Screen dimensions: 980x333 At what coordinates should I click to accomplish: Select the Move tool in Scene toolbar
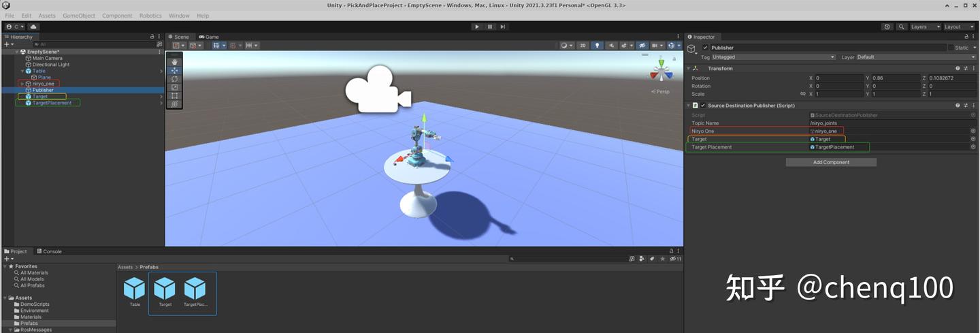click(x=174, y=70)
